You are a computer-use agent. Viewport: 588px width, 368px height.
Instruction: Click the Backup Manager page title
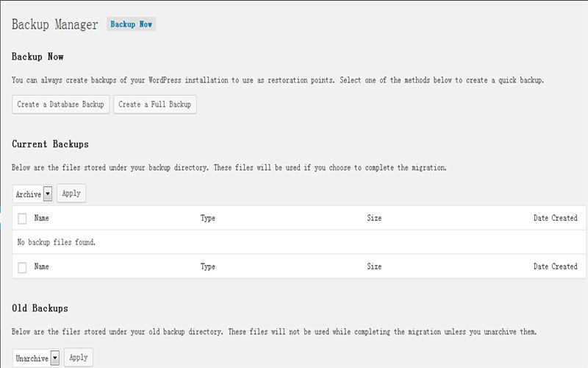[55, 24]
